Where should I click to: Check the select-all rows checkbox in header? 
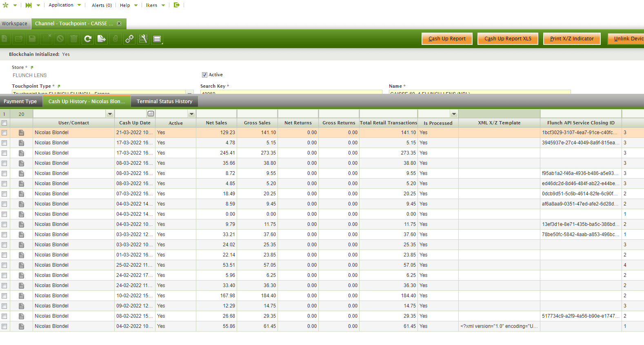pyautogui.click(x=4, y=123)
